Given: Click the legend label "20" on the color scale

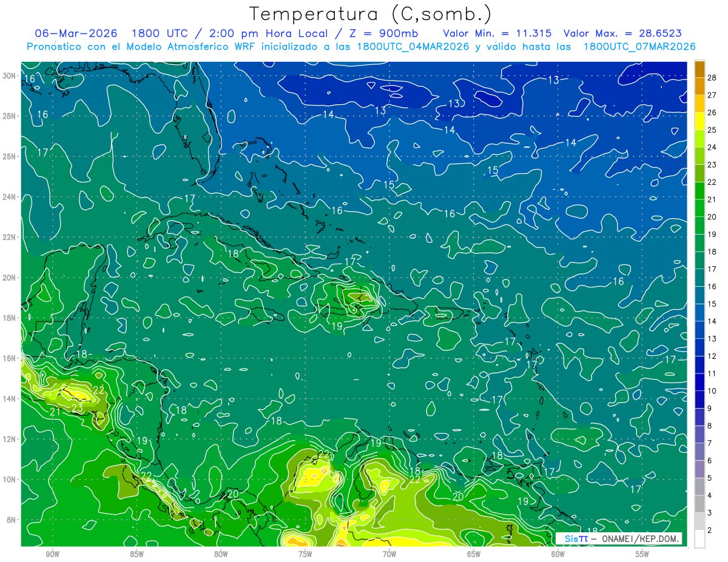Looking at the screenshot, I should [x=712, y=217].
